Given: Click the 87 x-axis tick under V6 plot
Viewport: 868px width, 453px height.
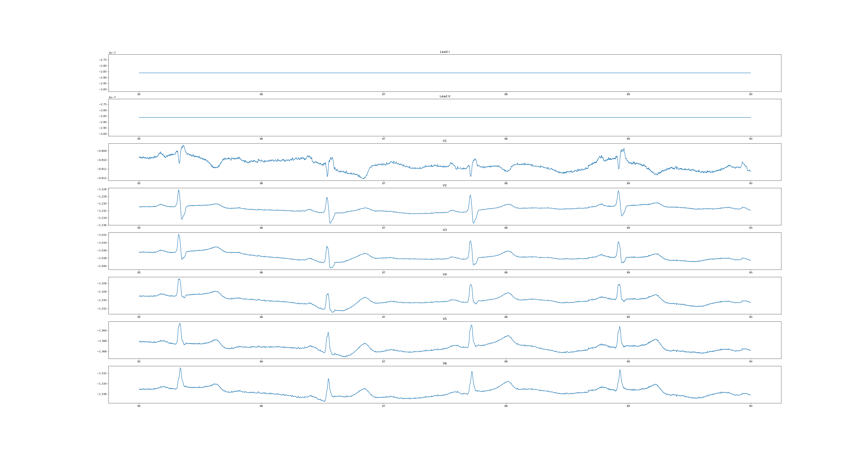Looking at the screenshot, I should (384, 406).
